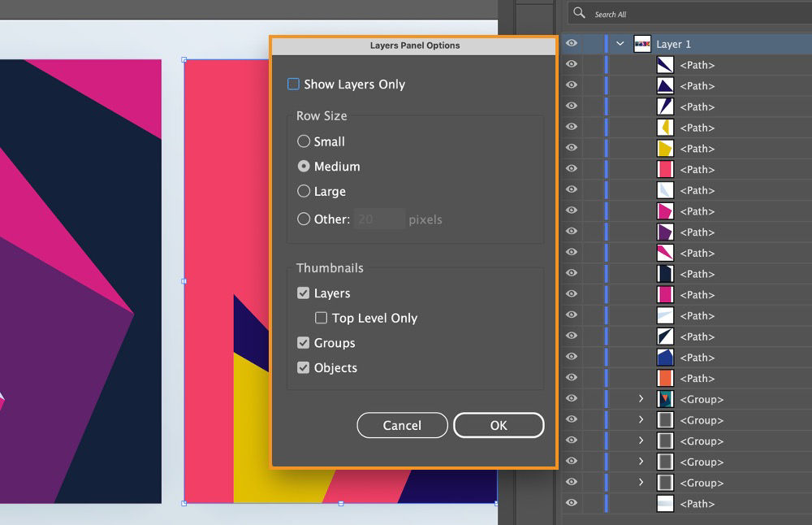
Task: Expand the last <Group> item
Action: pos(641,483)
